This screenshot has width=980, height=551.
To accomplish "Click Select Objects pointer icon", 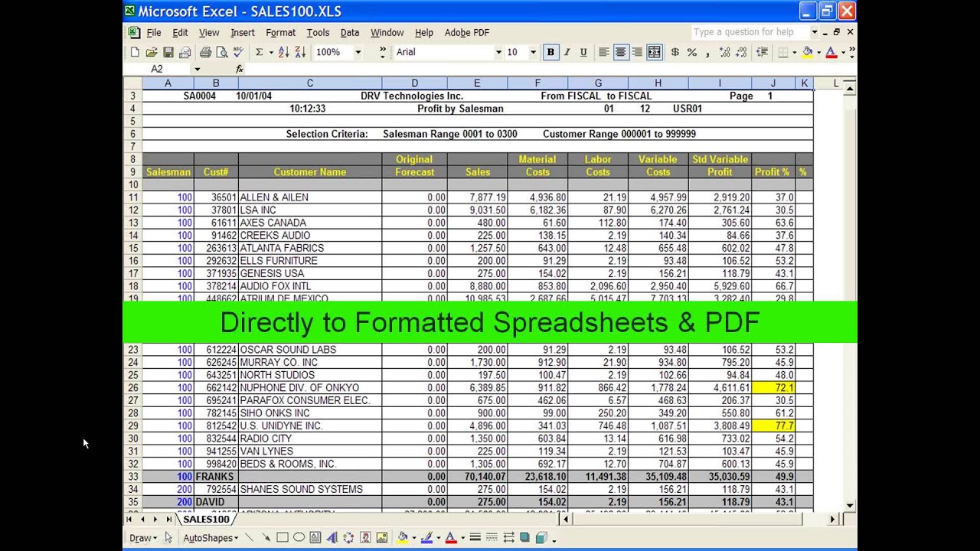I will pos(168,538).
